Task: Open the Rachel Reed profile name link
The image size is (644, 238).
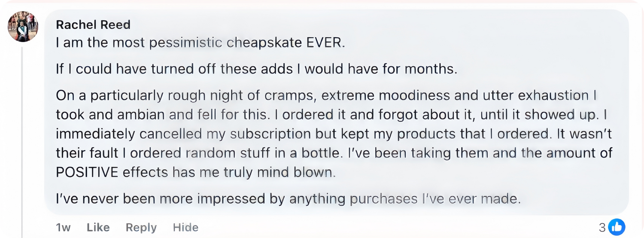Action: [93, 25]
